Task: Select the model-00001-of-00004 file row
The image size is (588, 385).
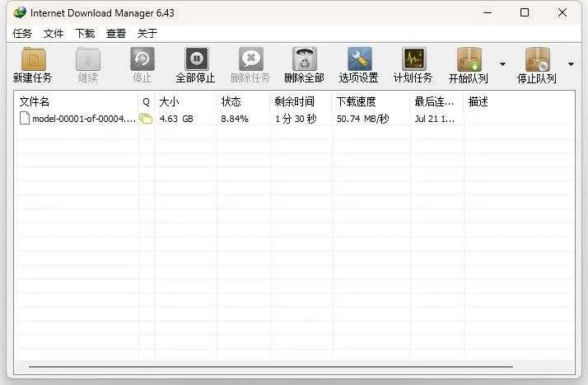Action: (x=295, y=119)
